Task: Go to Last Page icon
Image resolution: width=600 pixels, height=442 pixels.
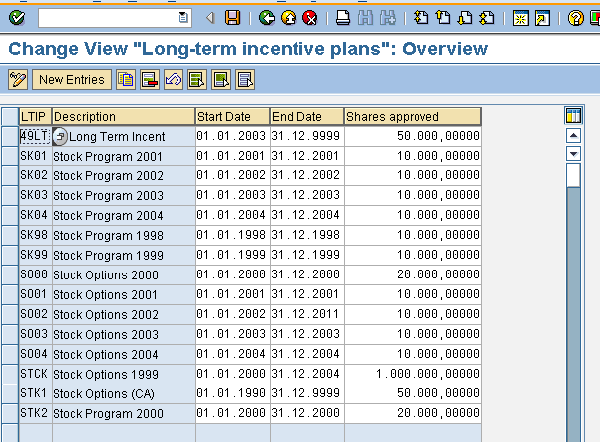Action: (487, 18)
